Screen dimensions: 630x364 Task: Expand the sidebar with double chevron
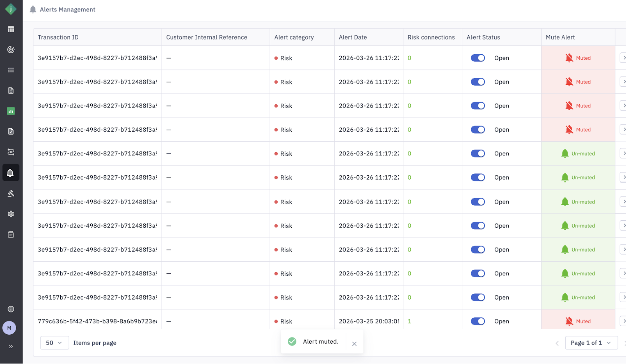[11, 346]
